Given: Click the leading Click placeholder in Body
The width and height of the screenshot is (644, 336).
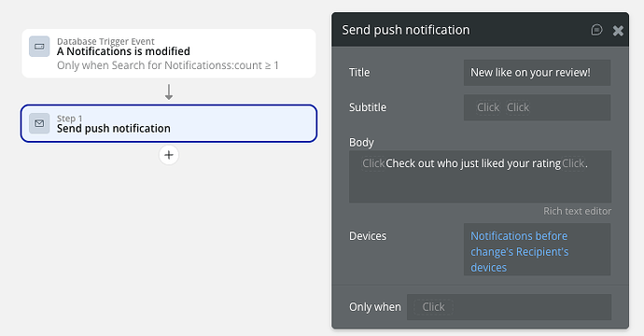Looking at the screenshot, I should point(373,163).
